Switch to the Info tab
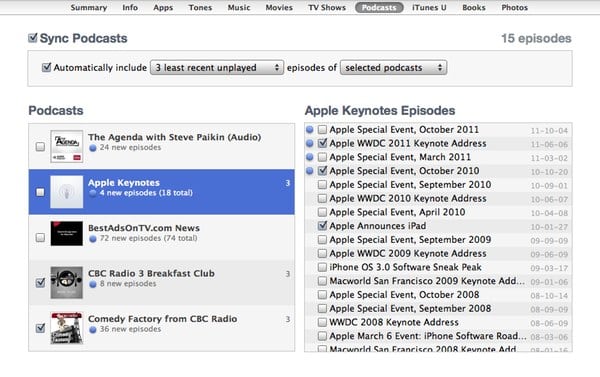 coord(130,7)
